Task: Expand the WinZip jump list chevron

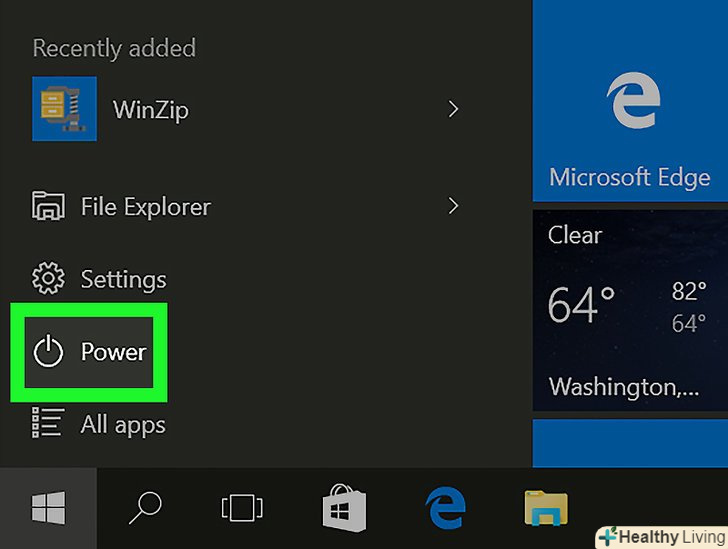Action: click(x=453, y=109)
